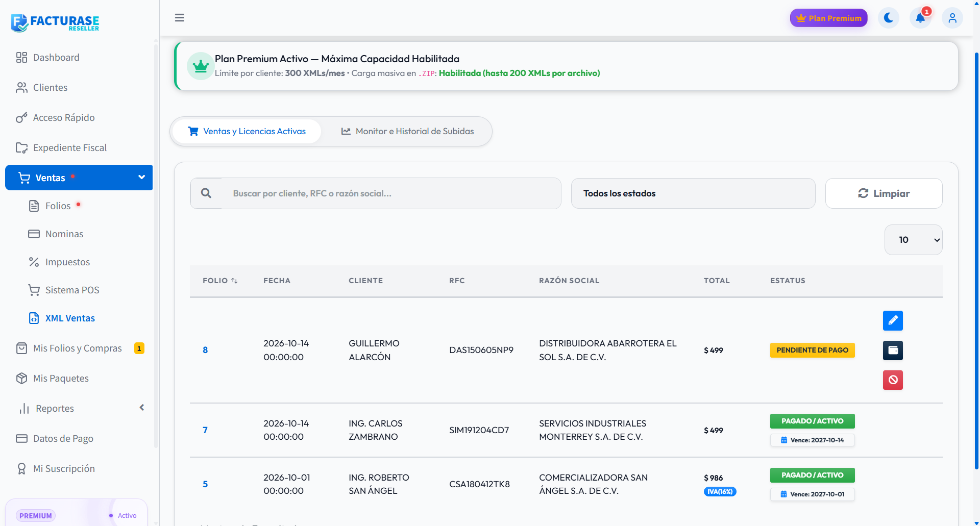
Task: Open the notifications bell
Action: 920,18
